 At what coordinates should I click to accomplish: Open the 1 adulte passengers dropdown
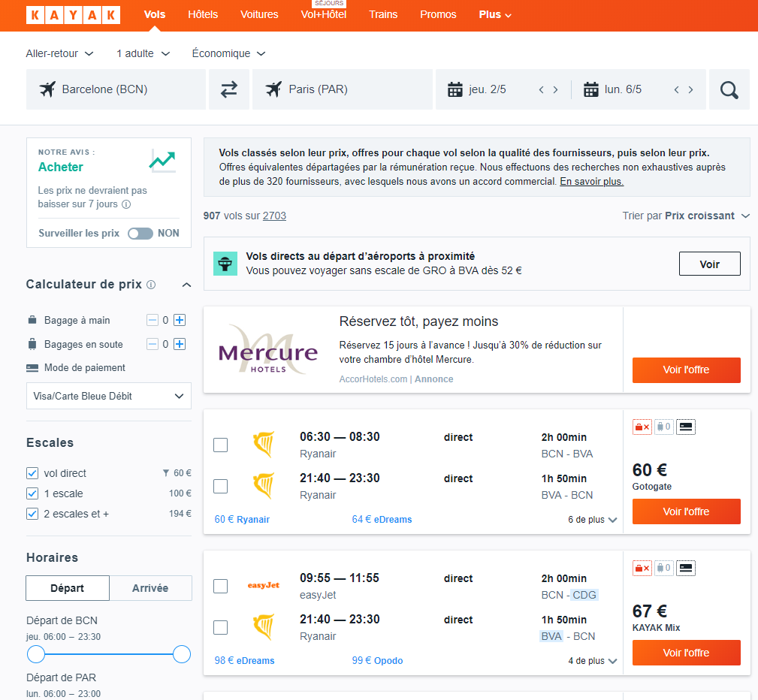tap(143, 53)
